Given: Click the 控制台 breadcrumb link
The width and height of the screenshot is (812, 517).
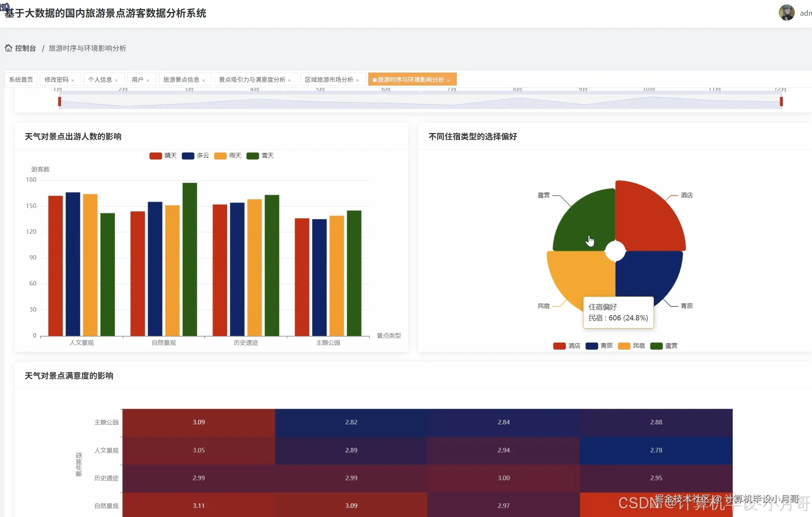Looking at the screenshot, I should [25, 48].
